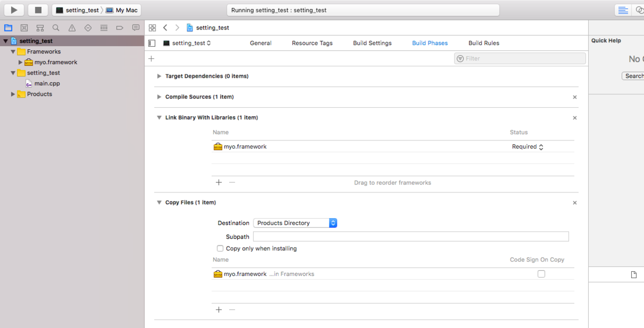
Task: Choose the My Mac run destination
Action: pyautogui.click(x=122, y=10)
